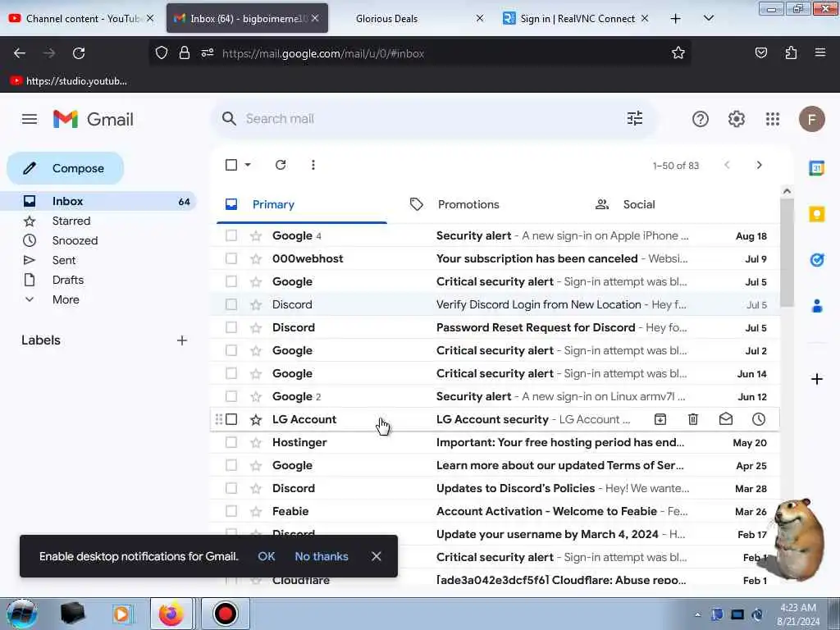
Task: Get add-ons plus icon in side panel
Action: (816, 379)
